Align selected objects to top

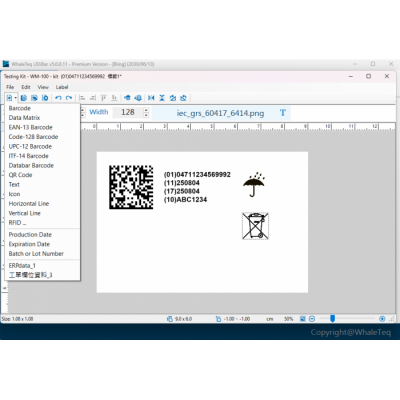coord(103,98)
